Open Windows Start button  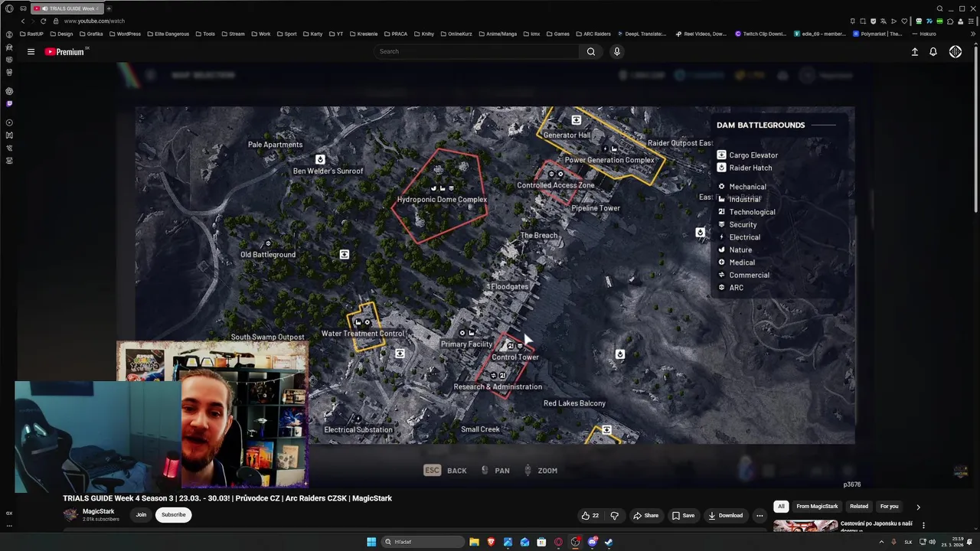coord(371,542)
